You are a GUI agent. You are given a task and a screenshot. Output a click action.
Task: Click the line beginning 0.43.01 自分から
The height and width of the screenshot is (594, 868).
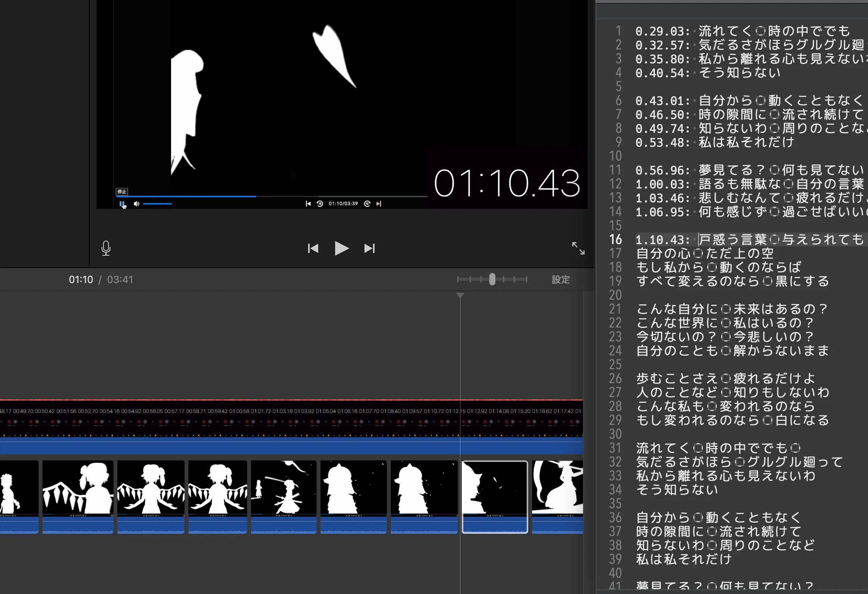point(749,100)
